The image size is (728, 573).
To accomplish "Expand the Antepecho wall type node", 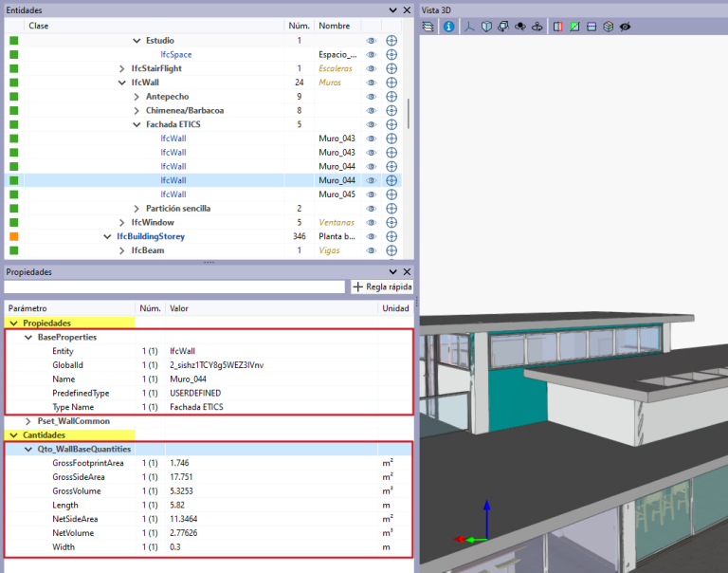I will (136, 96).
